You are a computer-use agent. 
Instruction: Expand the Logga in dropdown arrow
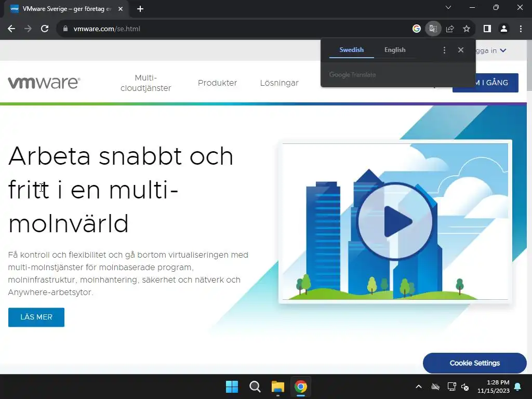[x=503, y=50]
